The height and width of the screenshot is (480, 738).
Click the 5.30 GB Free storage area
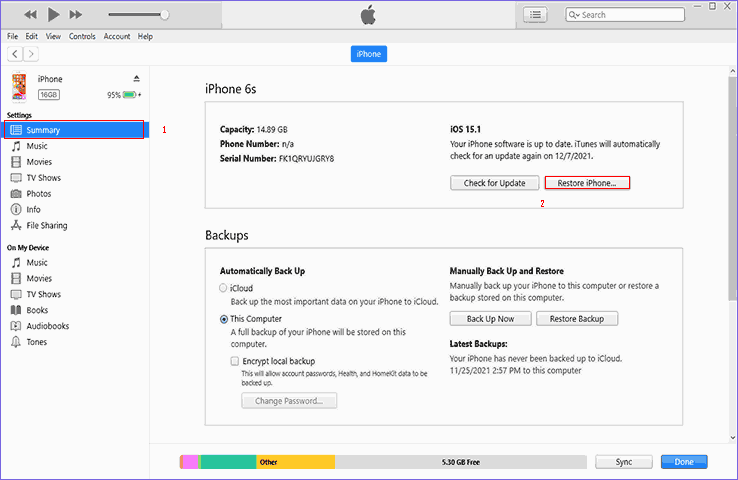point(461,462)
